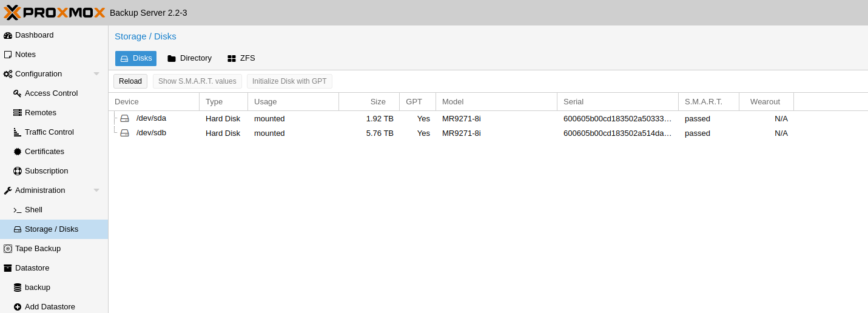Click the Remotes server icon
The height and width of the screenshot is (313, 868).
pos(18,113)
